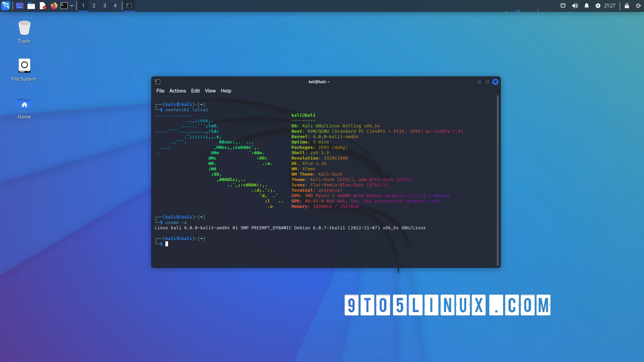Lock the screen from the panel
Image resolution: width=644 pixels, height=362 pixels.
pos(627,6)
